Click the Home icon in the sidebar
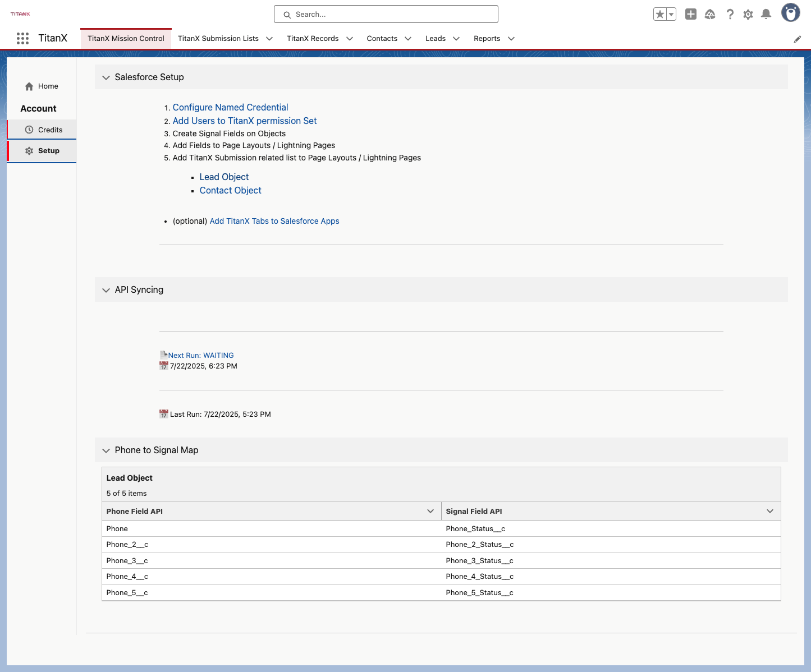Image resolution: width=811 pixels, height=672 pixels. click(x=29, y=86)
